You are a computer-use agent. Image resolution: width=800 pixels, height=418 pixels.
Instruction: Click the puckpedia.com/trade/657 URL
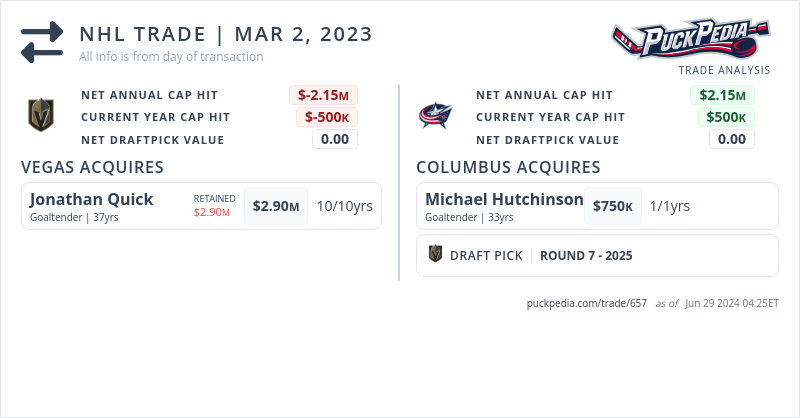[587, 303]
